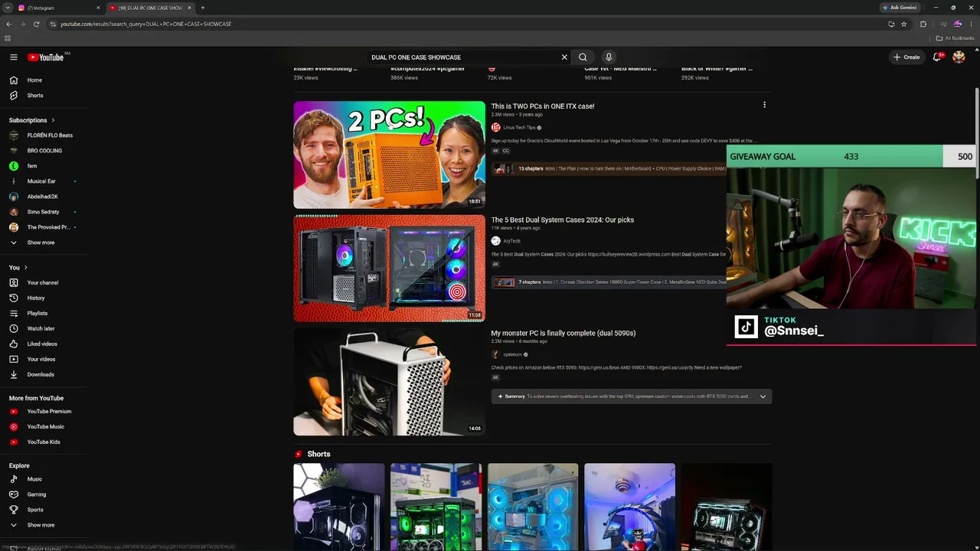Switch to the Instagram tab
This screenshot has height=551, width=980.
pos(59,8)
